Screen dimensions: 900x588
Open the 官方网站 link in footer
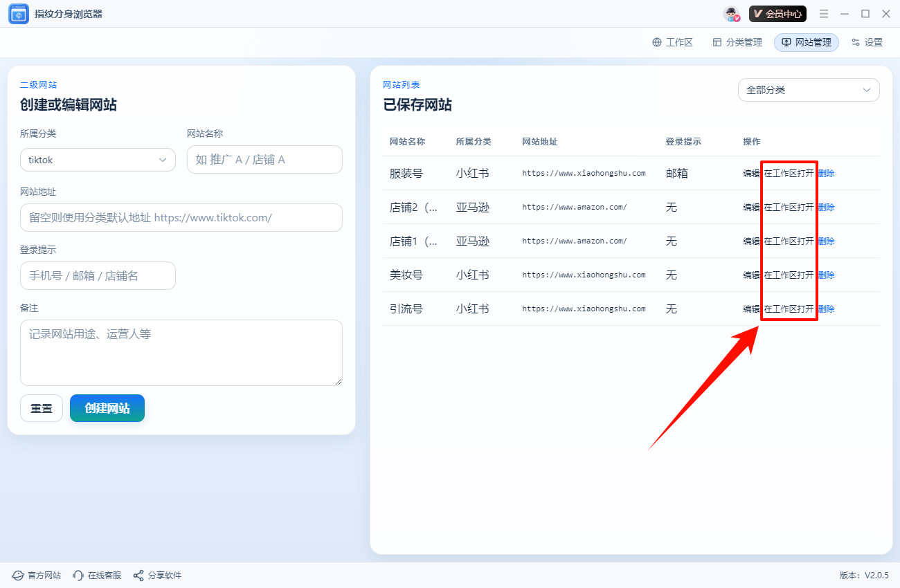37,576
